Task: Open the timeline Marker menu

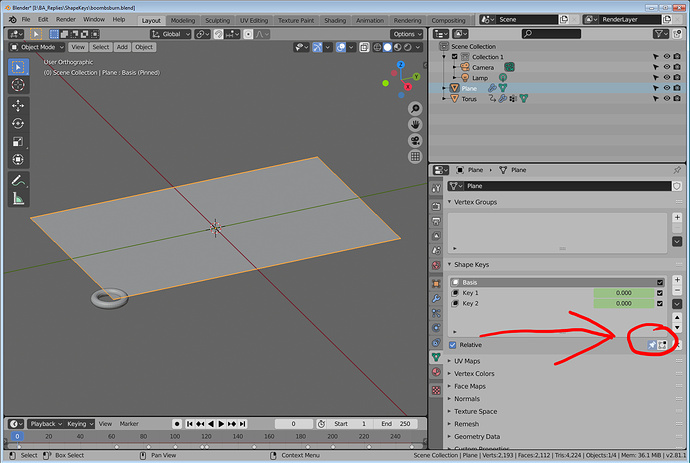Action: [129, 424]
